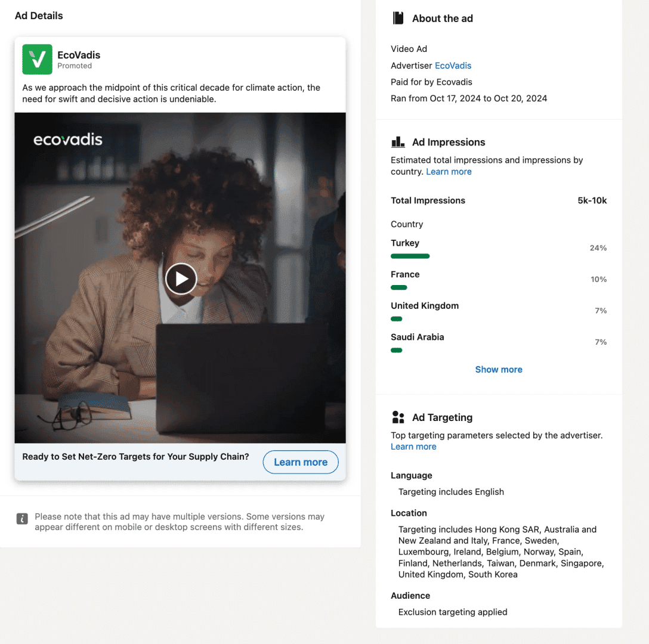Click the France impressions bar

pyautogui.click(x=399, y=287)
